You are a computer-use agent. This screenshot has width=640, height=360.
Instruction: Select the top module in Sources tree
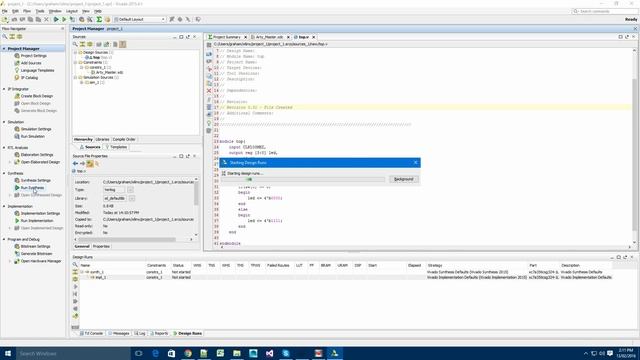98,58
